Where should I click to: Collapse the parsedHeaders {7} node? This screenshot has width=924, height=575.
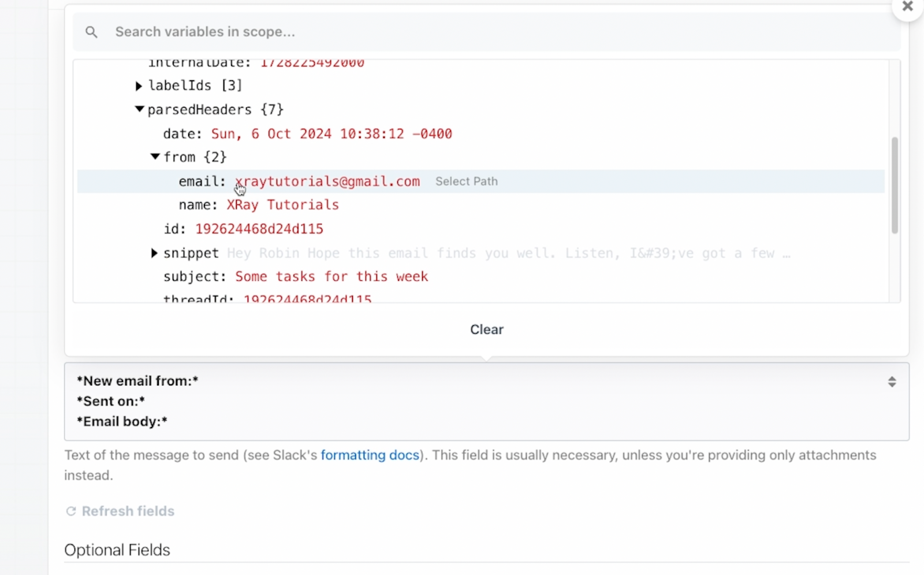point(139,109)
